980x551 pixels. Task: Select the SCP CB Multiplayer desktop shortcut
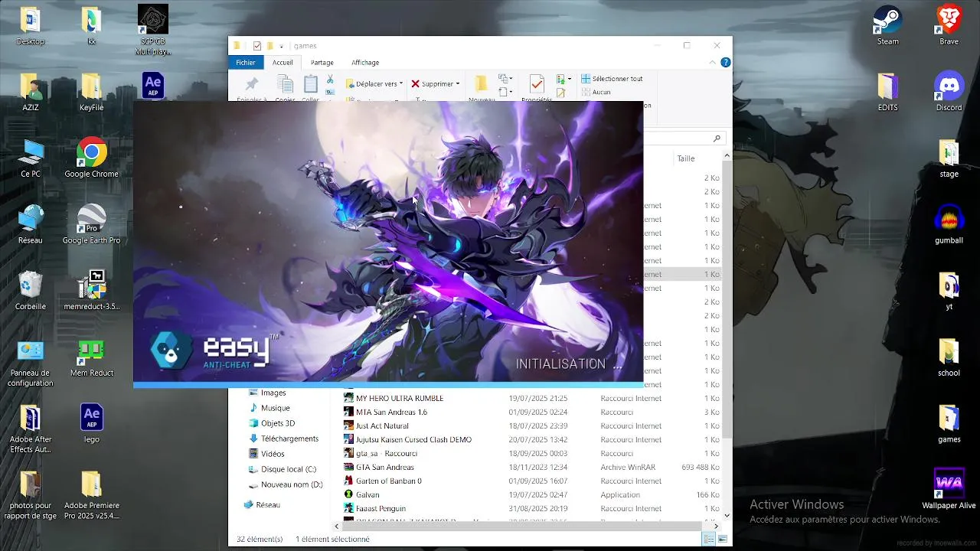(153, 31)
